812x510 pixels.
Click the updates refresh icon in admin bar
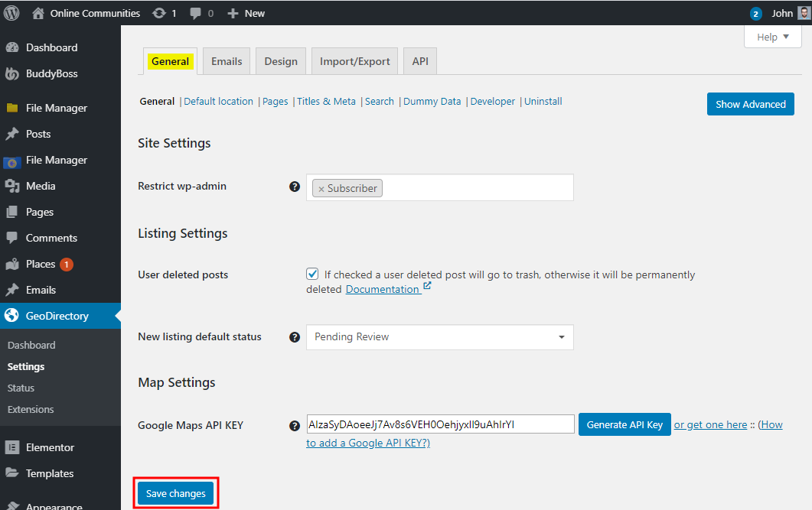pyautogui.click(x=158, y=12)
